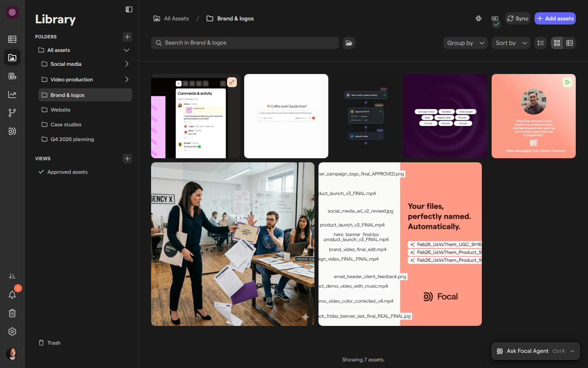Click the Focal target logo in the left rail
The height and width of the screenshot is (368, 588).
tap(12, 12)
